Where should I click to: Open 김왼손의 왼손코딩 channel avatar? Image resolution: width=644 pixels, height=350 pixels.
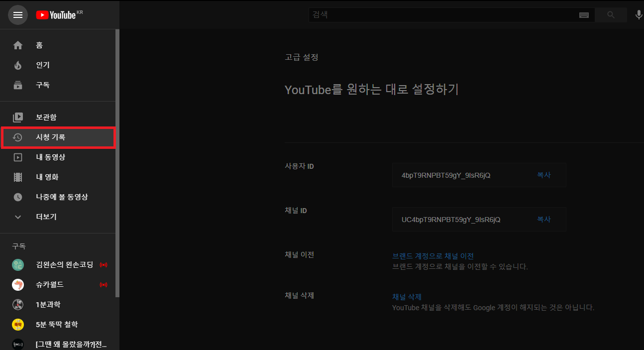(18, 265)
